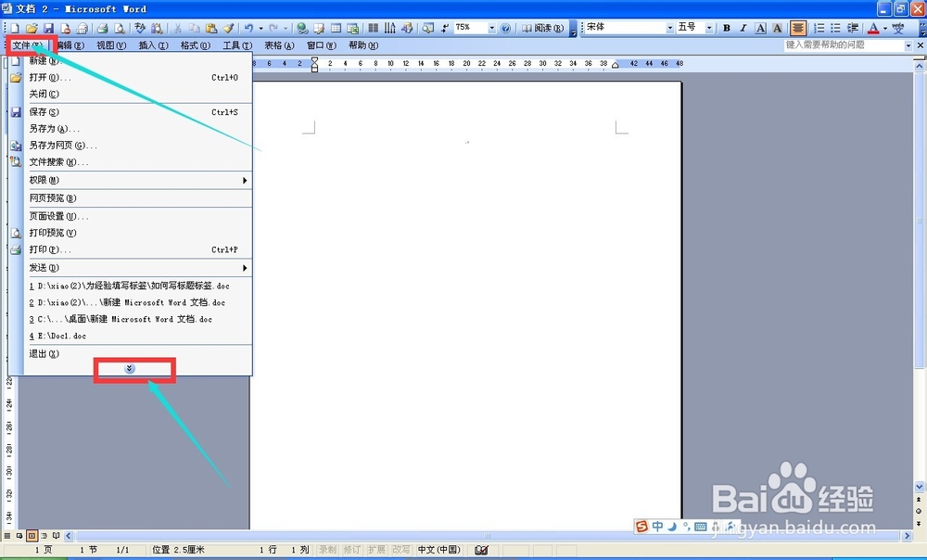This screenshot has width=927, height=560.
Task: Toggle the highlighted Distributed alignment button
Action: [x=797, y=28]
